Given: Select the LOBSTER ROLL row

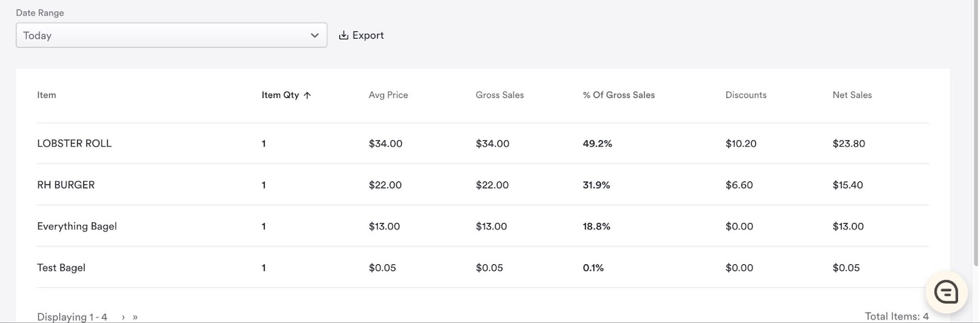Looking at the screenshot, I should click(483, 143).
